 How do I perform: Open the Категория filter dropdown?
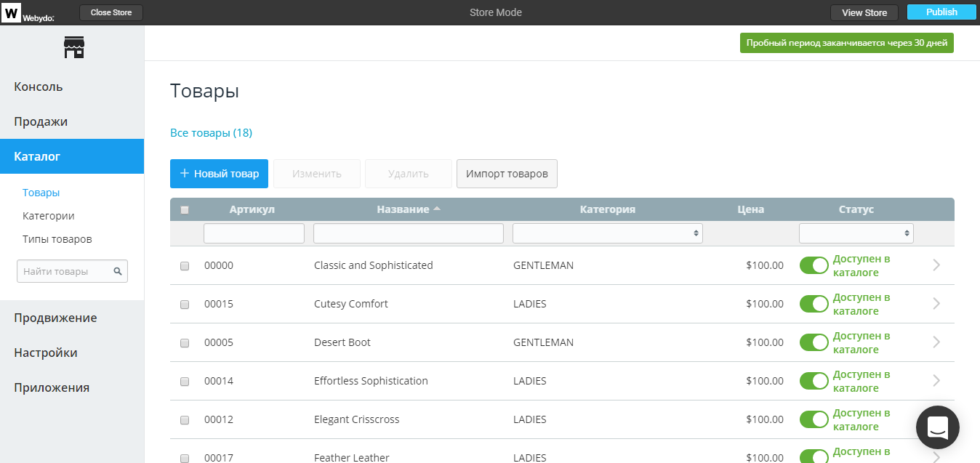607,233
